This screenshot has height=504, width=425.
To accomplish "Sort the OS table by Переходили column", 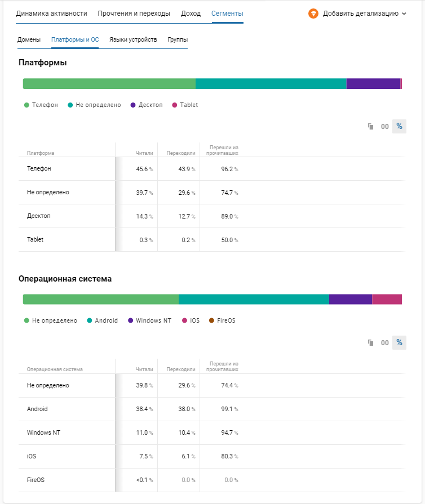I will [180, 369].
